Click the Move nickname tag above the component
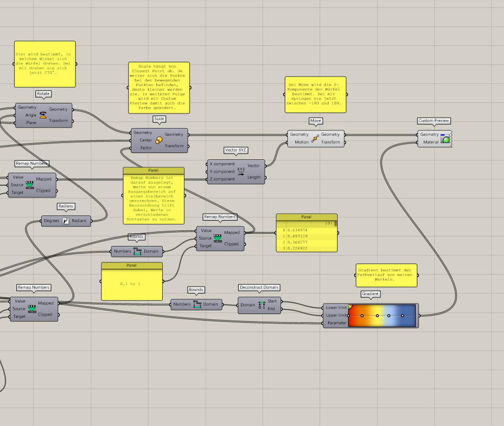This screenshot has width=504, height=426. [315, 120]
